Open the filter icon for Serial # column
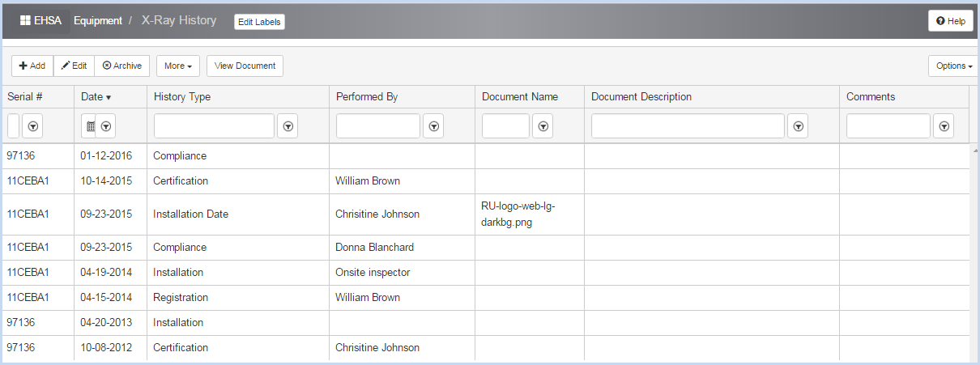980x365 pixels. click(x=33, y=126)
